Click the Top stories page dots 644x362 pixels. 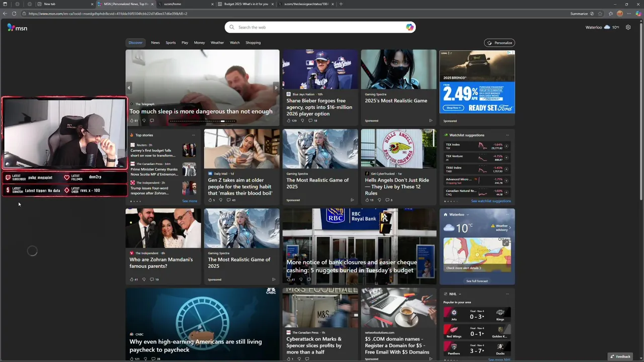coord(136,201)
